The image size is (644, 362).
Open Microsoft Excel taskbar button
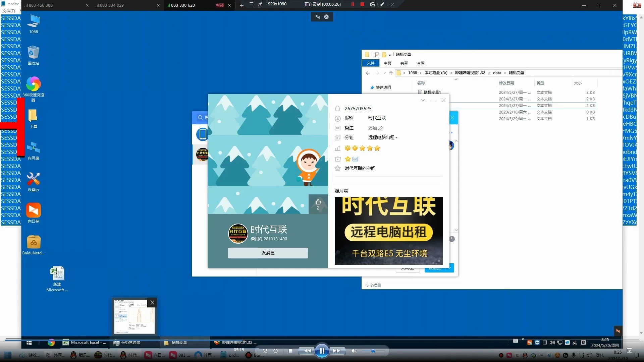pos(85,343)
